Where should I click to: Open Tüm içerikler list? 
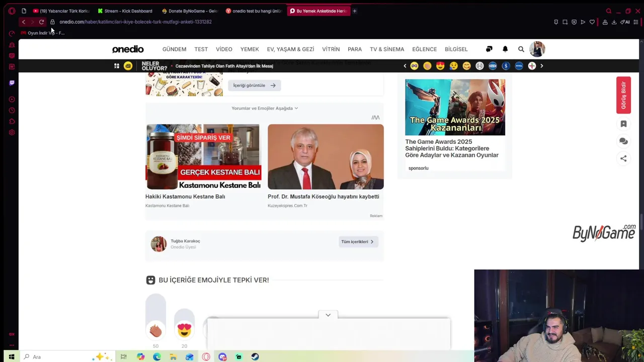coord(358,242)
